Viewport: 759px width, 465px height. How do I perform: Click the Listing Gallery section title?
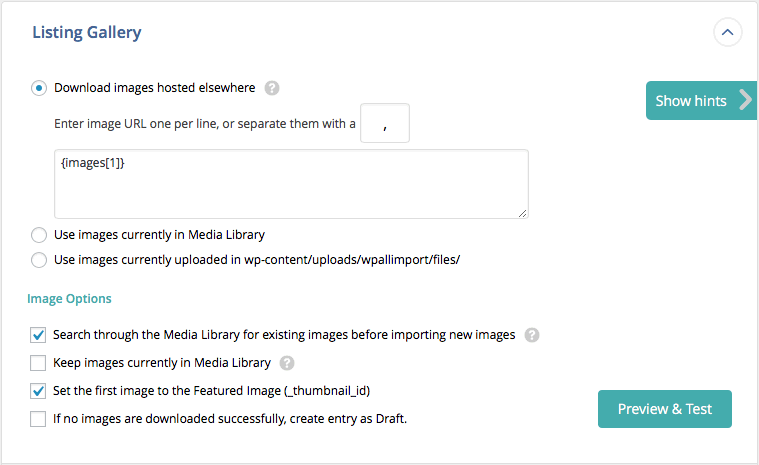(87, 32)
